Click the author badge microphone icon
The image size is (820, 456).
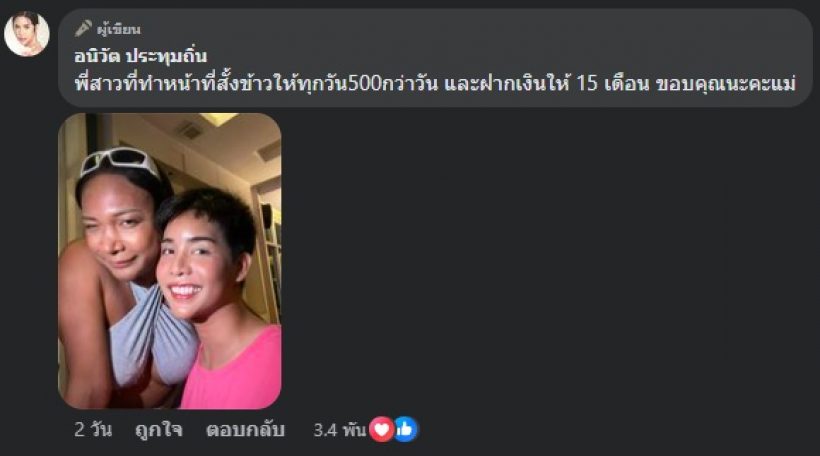point(83,28)
